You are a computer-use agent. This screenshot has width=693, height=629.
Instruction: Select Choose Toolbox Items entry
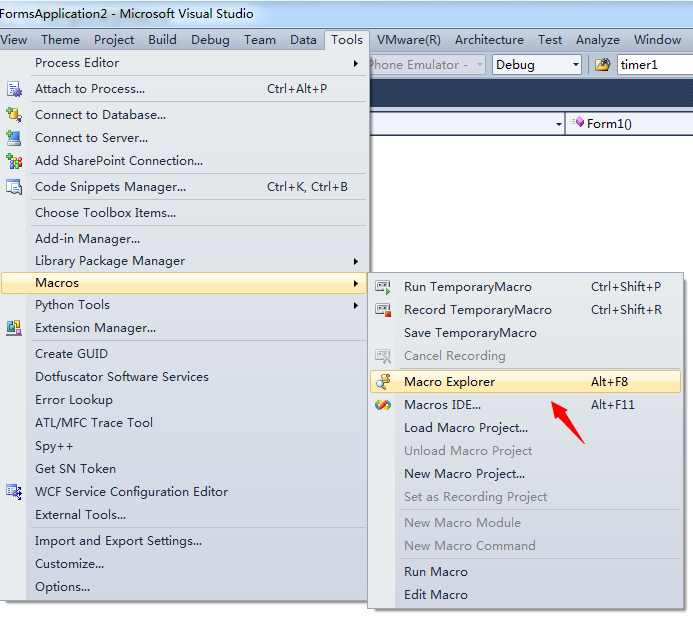pos(183,213)
